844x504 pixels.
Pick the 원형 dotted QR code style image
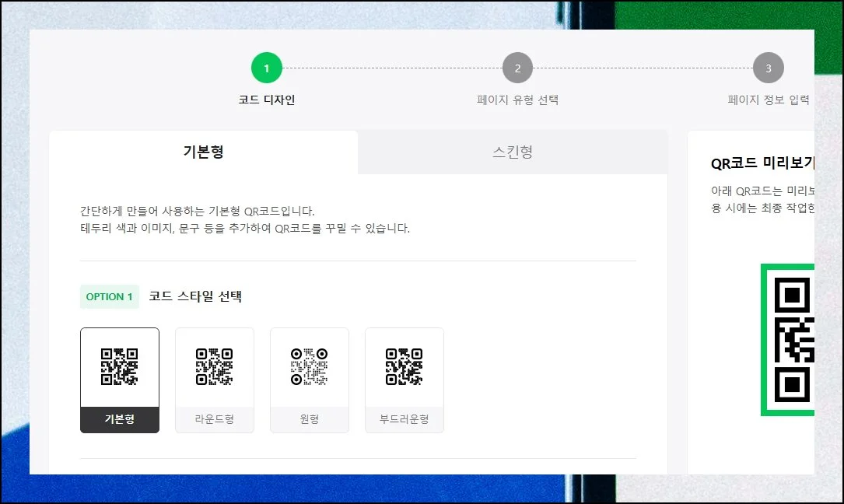point(310,367)
